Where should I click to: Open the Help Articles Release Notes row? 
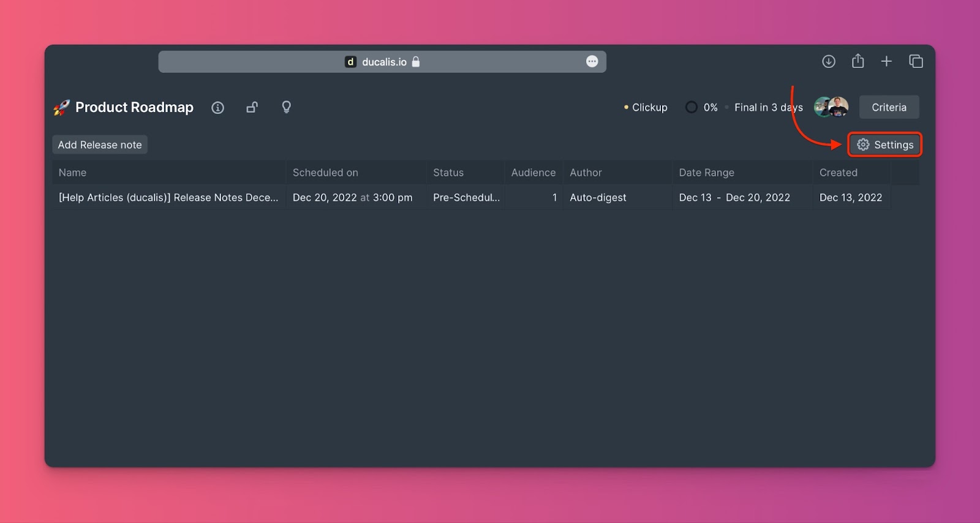coord(168,197)
